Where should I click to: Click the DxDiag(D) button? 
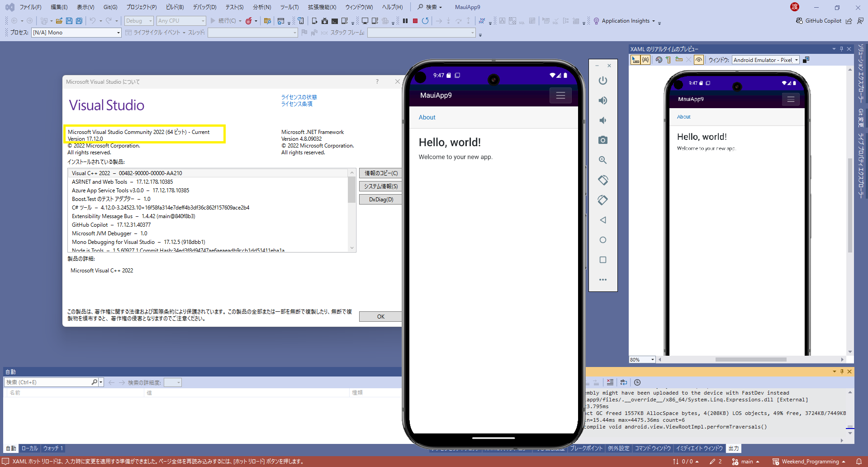380,200
